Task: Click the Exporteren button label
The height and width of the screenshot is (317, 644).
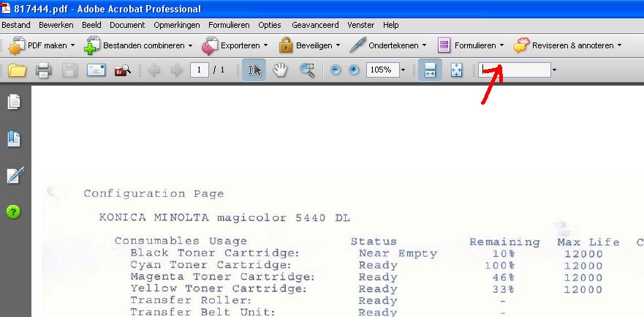Action: [x=240, y=45]
